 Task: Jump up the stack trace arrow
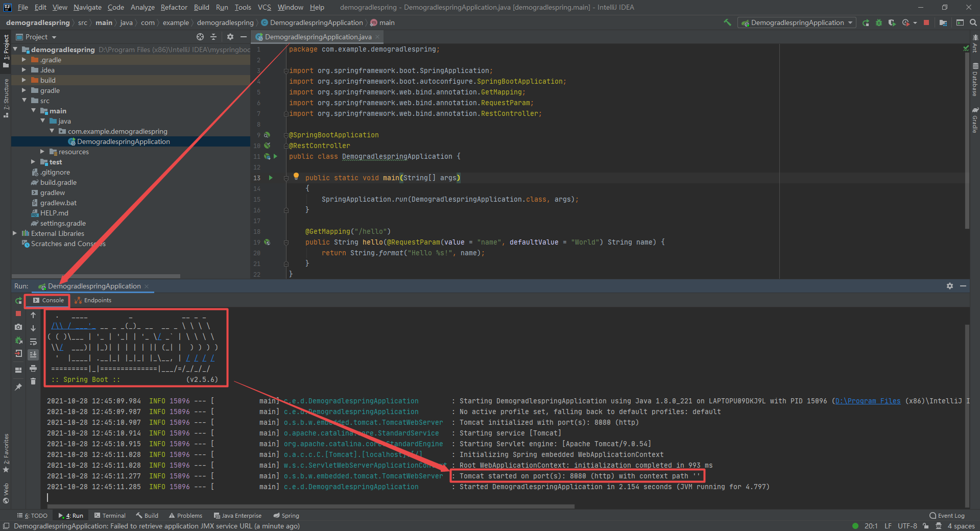[x=33, y=315]
